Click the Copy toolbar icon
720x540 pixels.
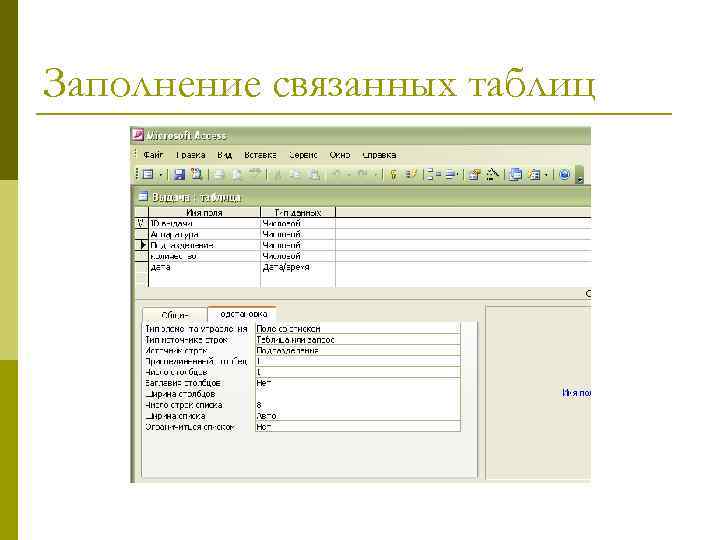coord(295,174)
